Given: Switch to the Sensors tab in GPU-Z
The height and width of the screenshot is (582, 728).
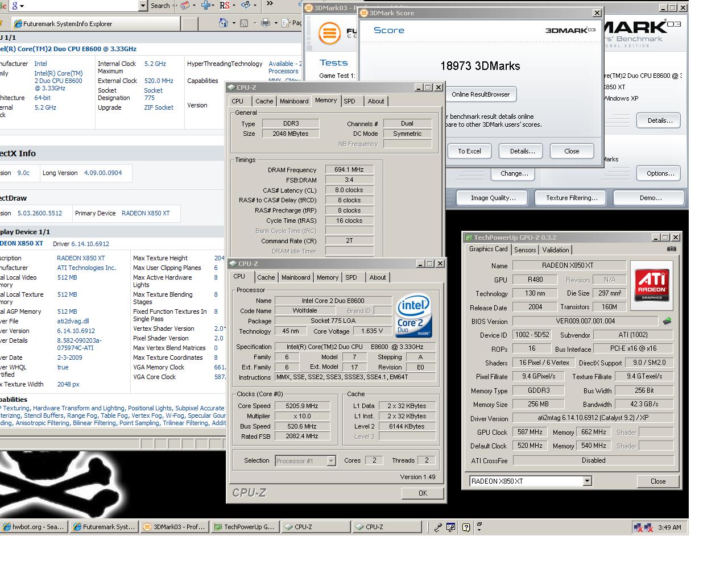Looking at the screenshot, I should pos(525,250).
